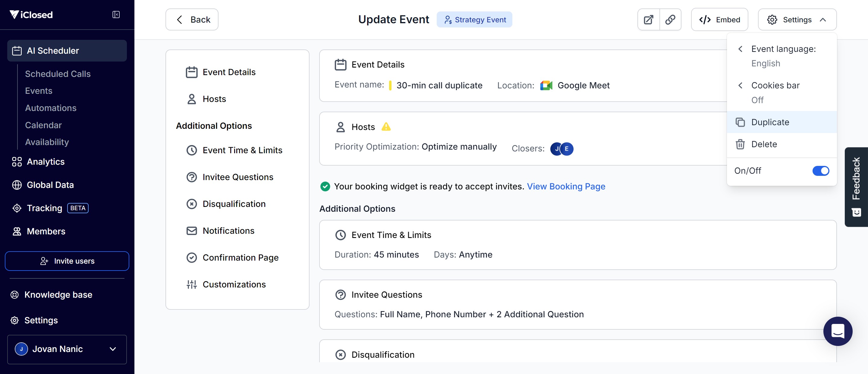Open the Customizations section in side panel
This screenshot has width=868, height=374.
coord(234,284)
